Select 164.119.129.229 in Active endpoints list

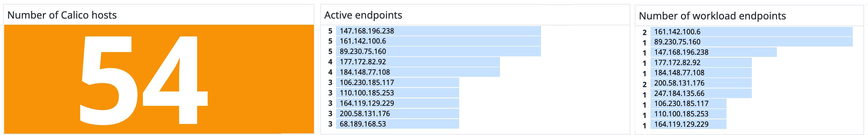point(367,103)
